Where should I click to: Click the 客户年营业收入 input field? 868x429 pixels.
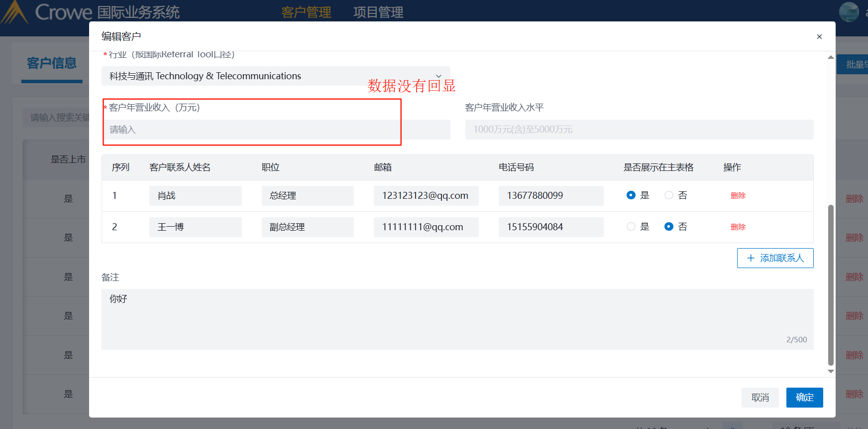(x=276, y=130)
